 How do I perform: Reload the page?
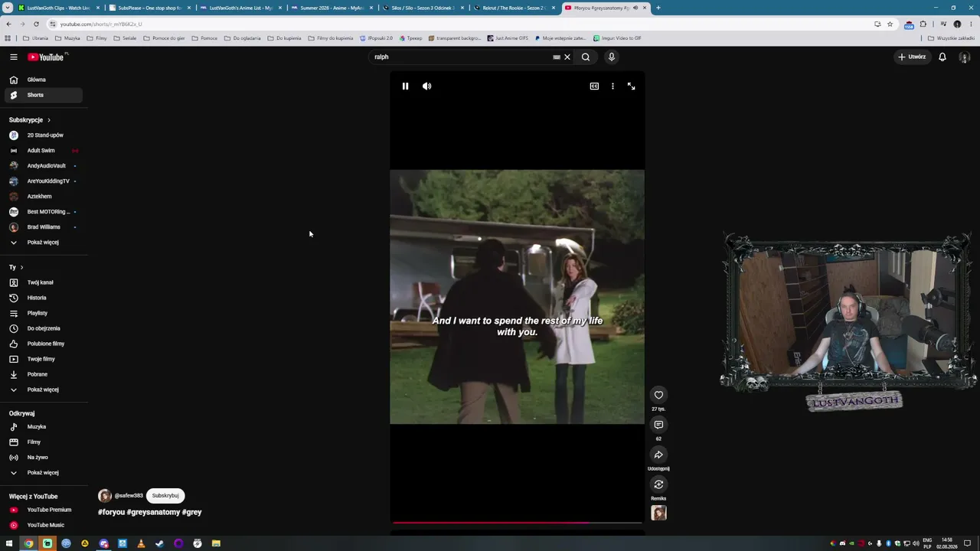tap(36, 24)
